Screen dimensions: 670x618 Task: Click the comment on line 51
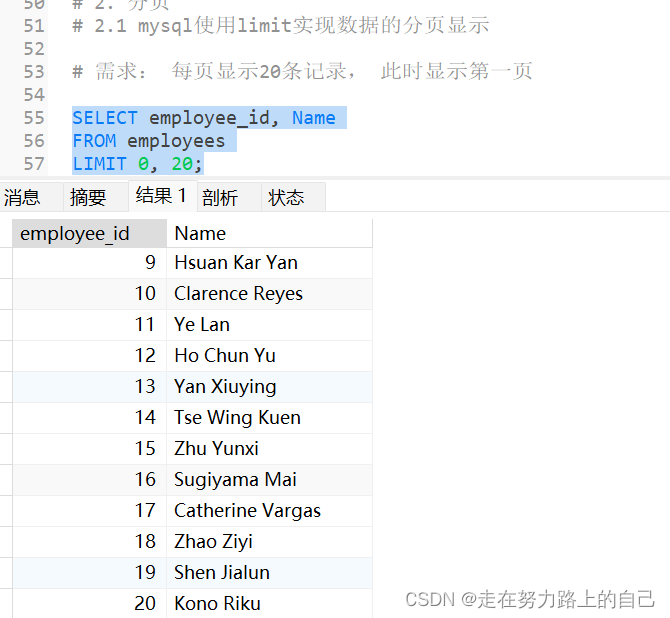tap(281, 25)
